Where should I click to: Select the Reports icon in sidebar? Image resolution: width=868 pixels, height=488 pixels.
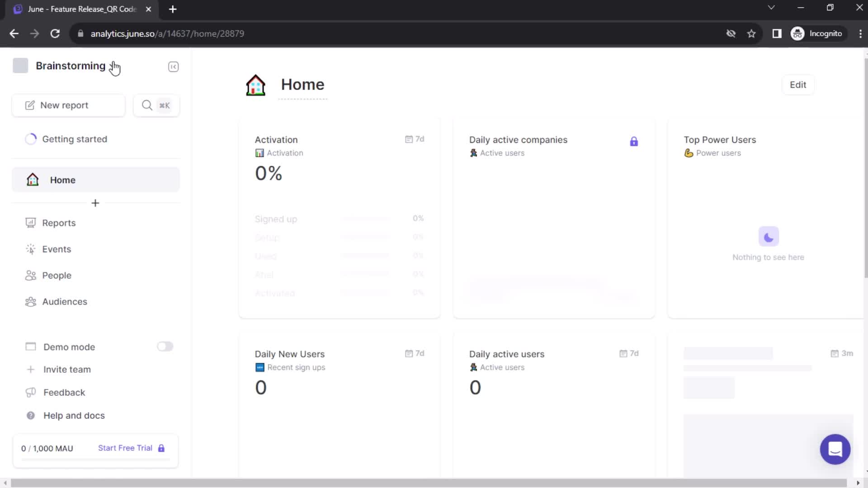30,223
